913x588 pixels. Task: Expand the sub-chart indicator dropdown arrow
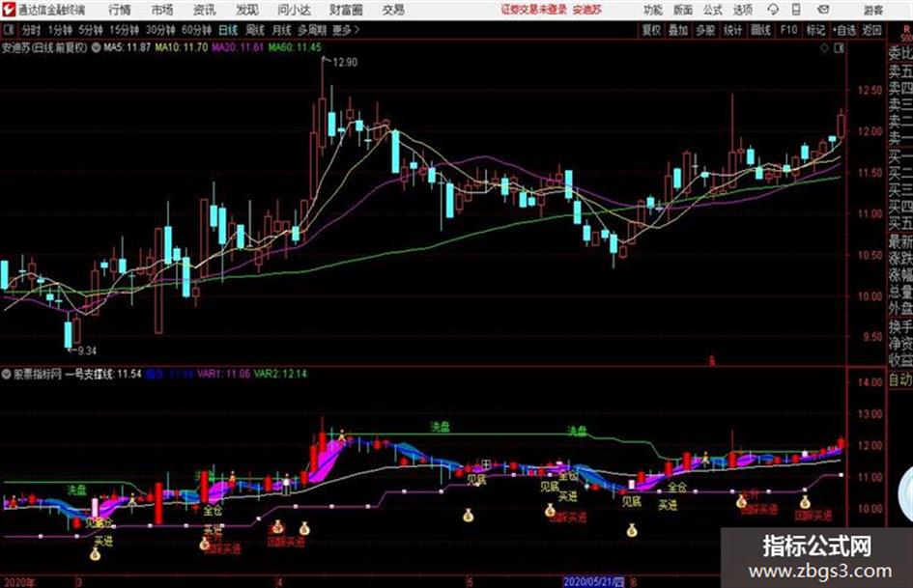(x=7, y=374)
